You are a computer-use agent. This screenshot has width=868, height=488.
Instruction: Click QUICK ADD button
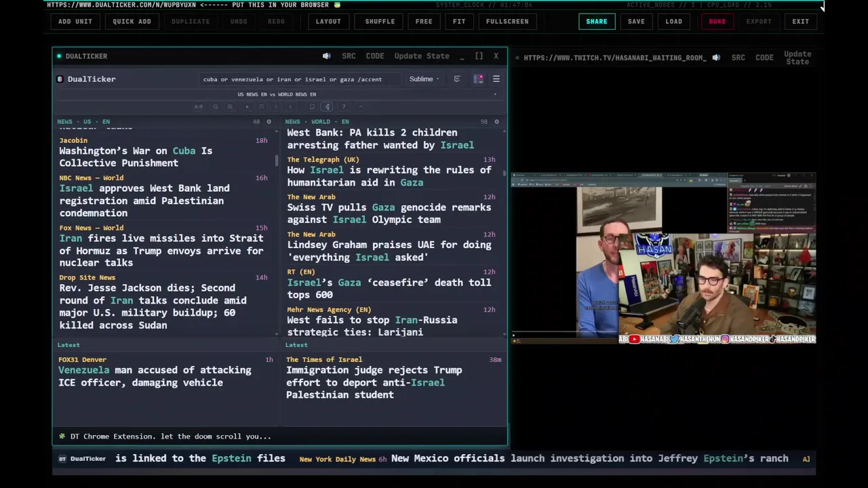pyautogui.click(x=132, y=22)
